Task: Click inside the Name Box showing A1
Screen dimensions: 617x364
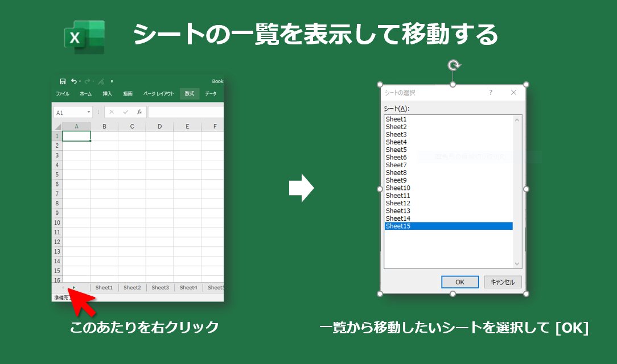Action: 69,113
